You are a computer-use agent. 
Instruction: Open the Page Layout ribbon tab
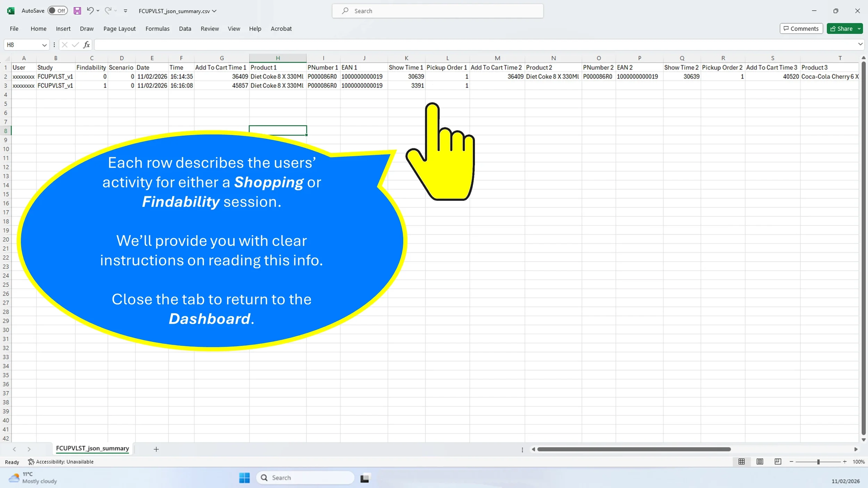pyautogui.click(x=119, y=29)
